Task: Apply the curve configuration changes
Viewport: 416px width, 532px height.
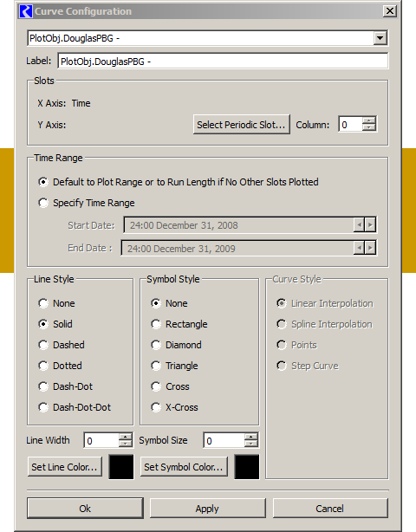Action: [x=208, y=509]
